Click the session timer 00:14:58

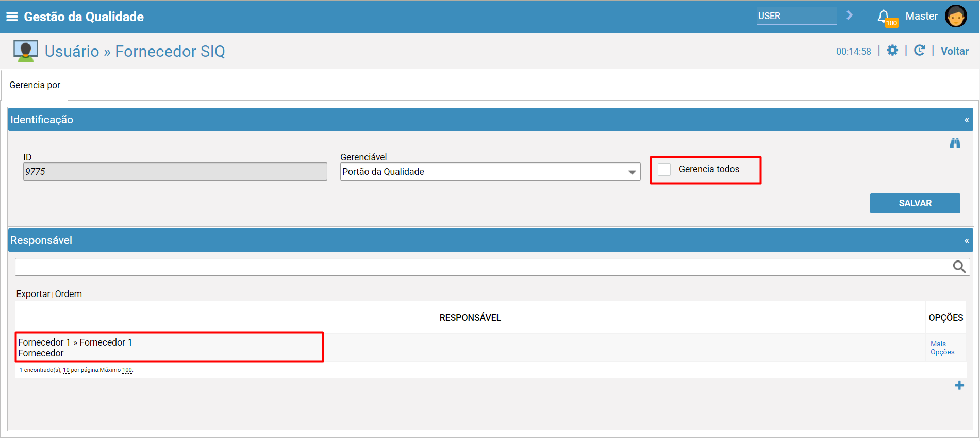pyautogui.click(x=853, y=52)
